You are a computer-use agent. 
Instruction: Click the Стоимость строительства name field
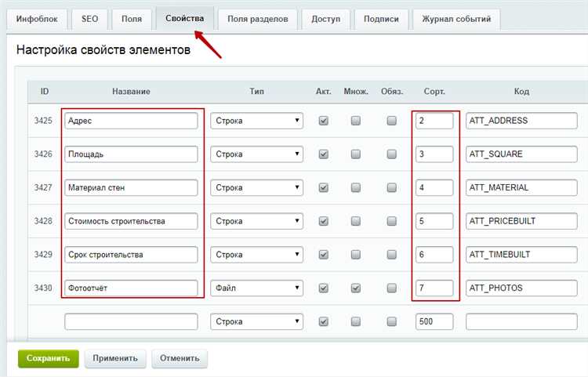131,221
